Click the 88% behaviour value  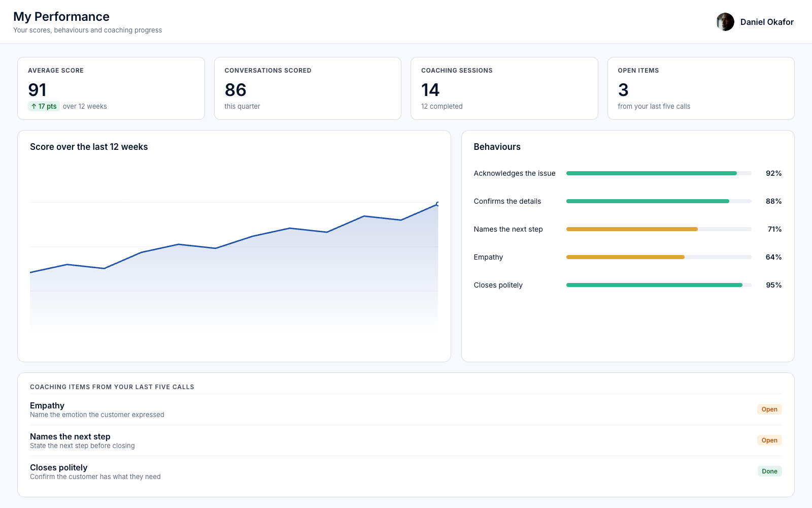[x=774, y=201]
